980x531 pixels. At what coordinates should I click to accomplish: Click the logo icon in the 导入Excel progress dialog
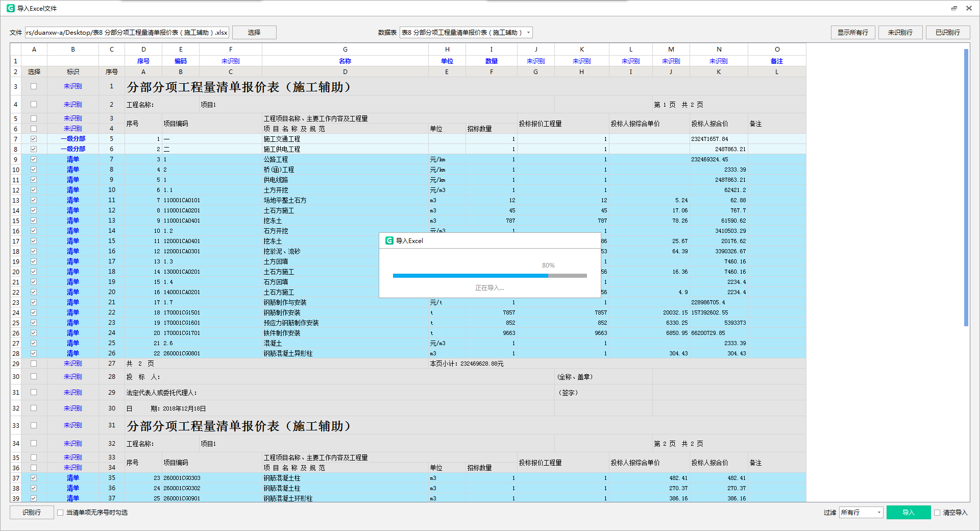click(389, 240)
